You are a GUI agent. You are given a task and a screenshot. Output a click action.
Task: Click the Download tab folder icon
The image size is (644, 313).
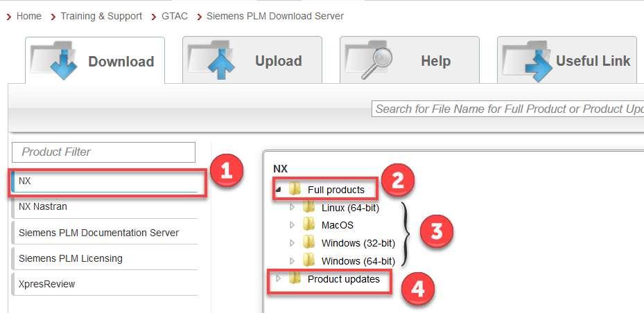[x=54, y=60]
